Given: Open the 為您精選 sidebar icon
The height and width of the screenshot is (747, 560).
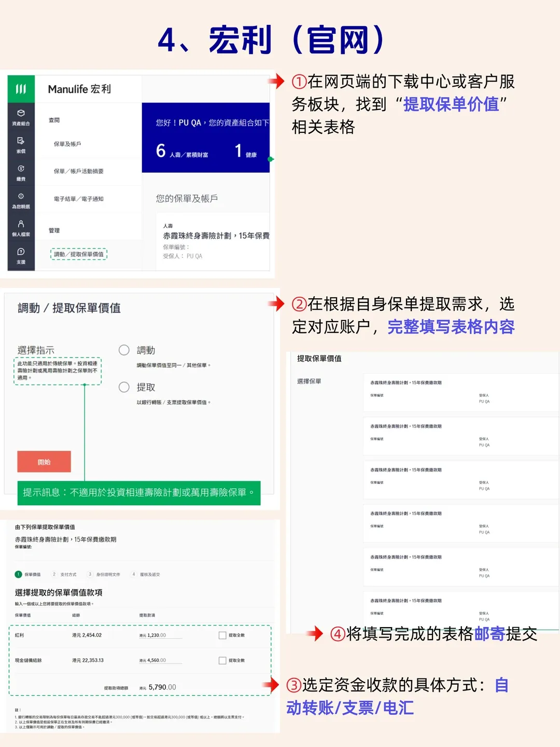Looking at the screenshot, I should coord(21,200).
